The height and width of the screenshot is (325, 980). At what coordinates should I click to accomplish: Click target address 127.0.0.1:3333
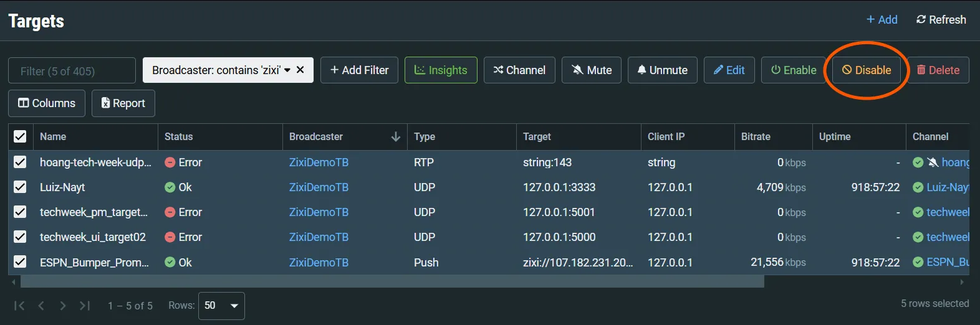point(559,187)
